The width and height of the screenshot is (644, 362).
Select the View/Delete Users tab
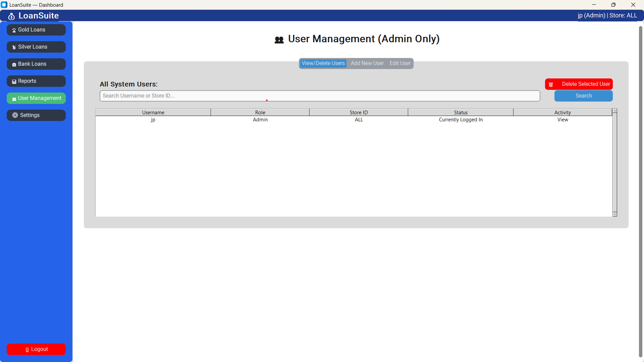click(x=323, y=63)
